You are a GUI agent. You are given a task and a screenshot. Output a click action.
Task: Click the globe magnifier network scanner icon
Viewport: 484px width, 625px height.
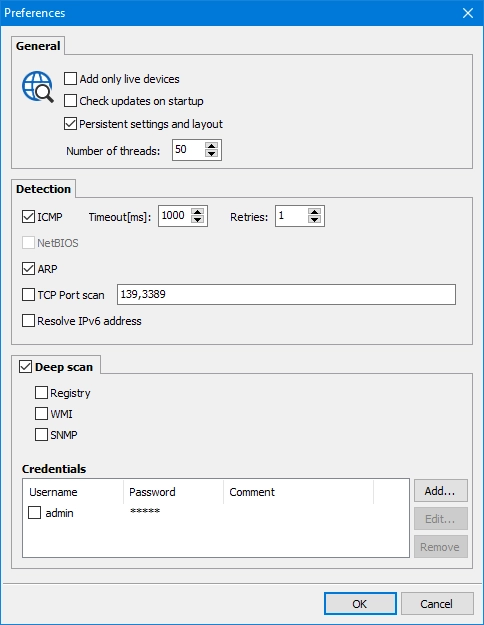(37, 86)
